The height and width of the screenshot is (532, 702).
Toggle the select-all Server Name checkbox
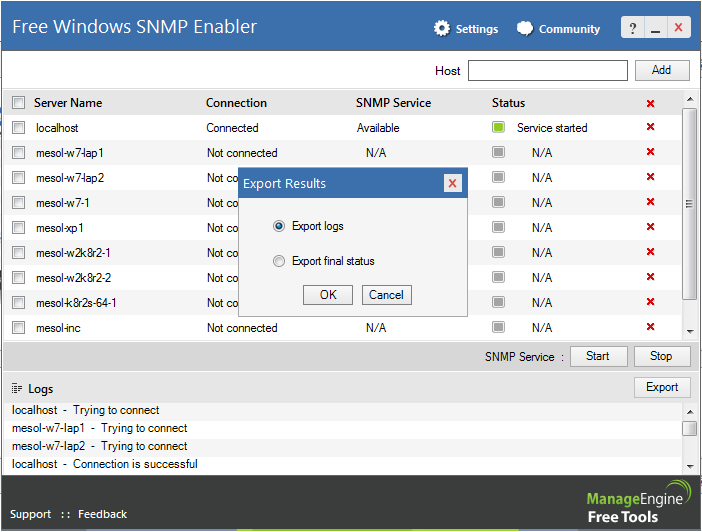pyautogui.click(x=18, y=103)
